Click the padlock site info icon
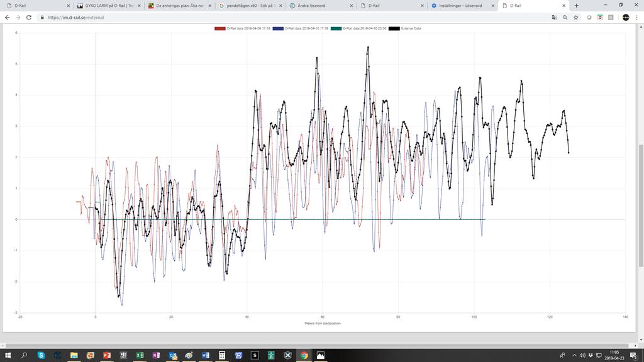644x362 pixels. coord(42,17)
